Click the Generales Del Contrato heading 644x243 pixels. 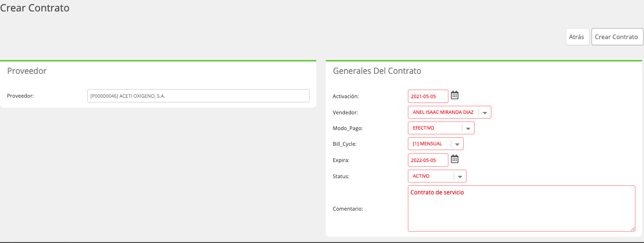tap(377, 71)
